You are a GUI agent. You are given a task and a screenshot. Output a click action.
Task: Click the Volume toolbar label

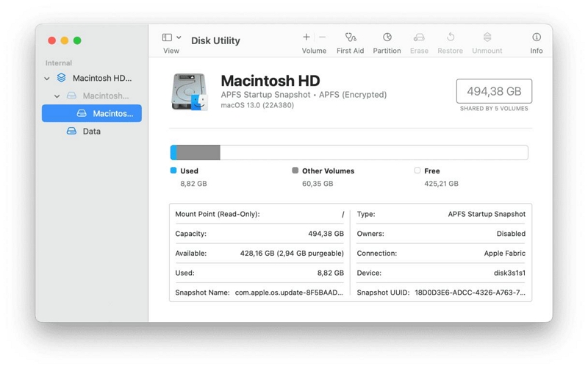click(x=314, y=51)
